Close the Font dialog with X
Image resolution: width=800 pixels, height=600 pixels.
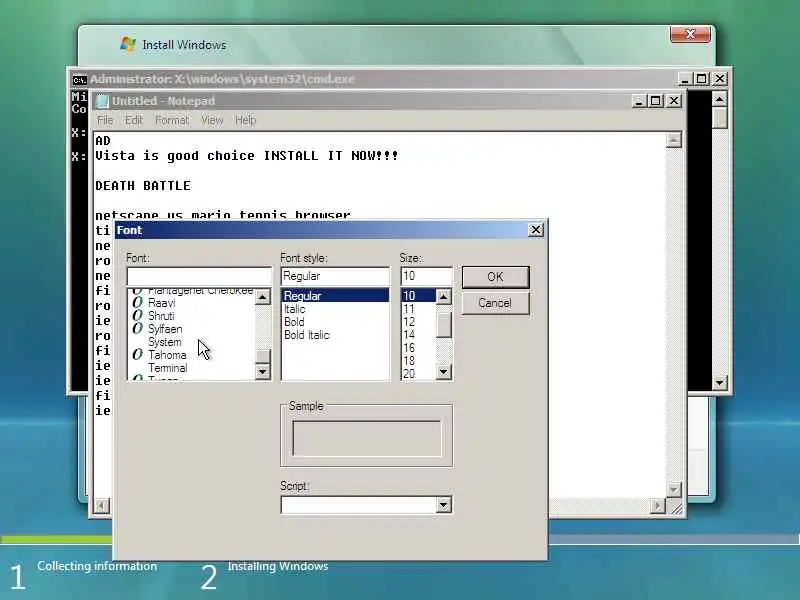[x=536, y=230]
